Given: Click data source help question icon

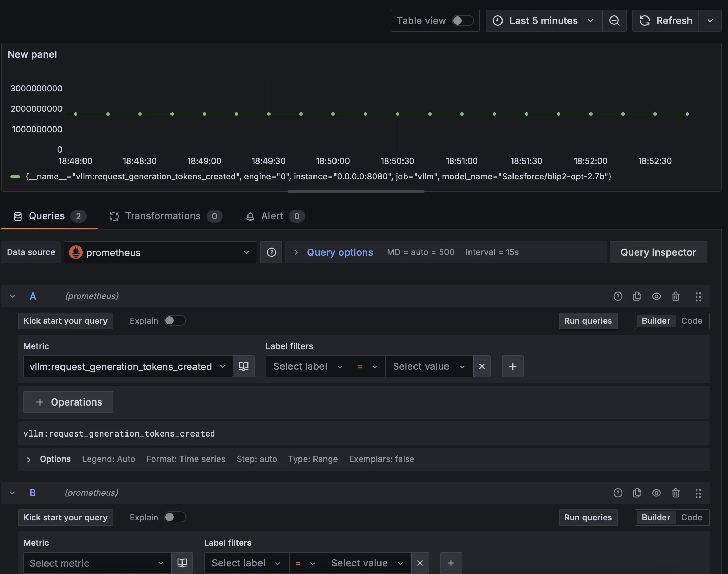Looking at the screenshot, I should pyautogui.click(x=271, y=252).
